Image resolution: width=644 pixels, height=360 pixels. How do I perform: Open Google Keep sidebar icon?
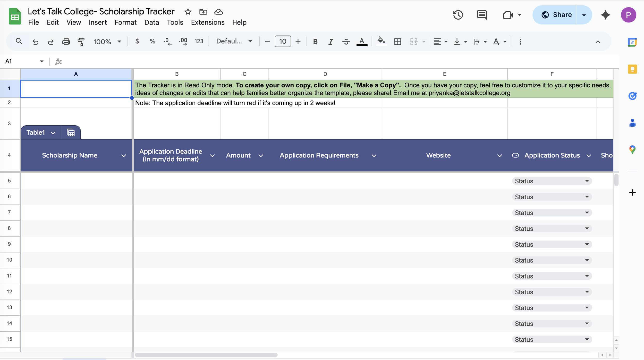click(632, 69)
